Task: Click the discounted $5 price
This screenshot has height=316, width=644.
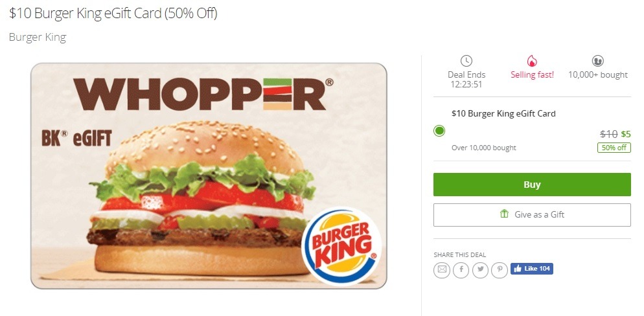Action: pos(625,134)
